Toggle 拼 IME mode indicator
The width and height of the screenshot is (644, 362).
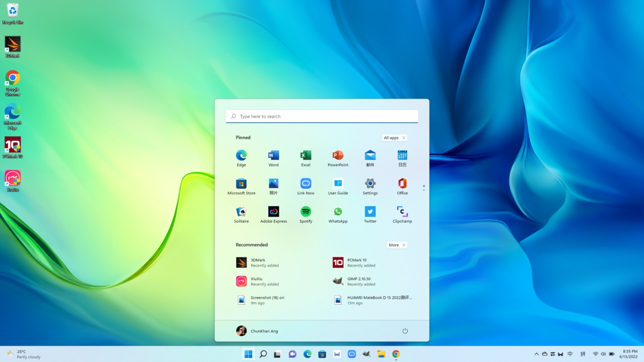pos(583,354)
